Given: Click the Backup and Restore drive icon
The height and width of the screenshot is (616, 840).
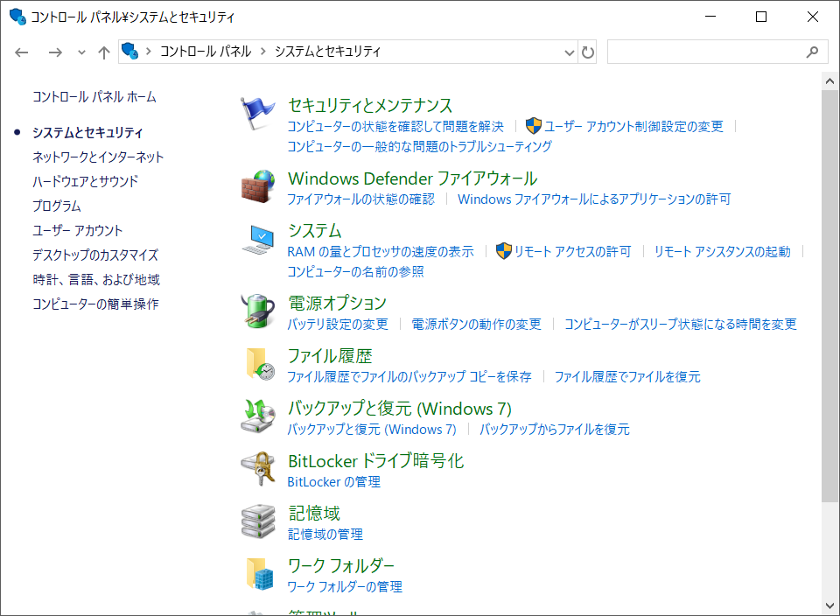Looking at the screenshot, I should [x=257, y=416].
